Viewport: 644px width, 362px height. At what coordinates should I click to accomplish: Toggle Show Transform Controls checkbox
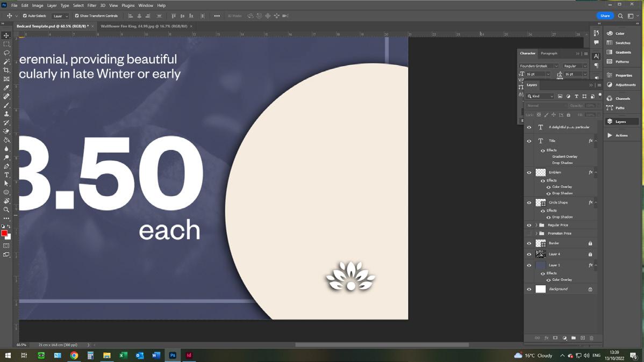[x=77, y=16]
